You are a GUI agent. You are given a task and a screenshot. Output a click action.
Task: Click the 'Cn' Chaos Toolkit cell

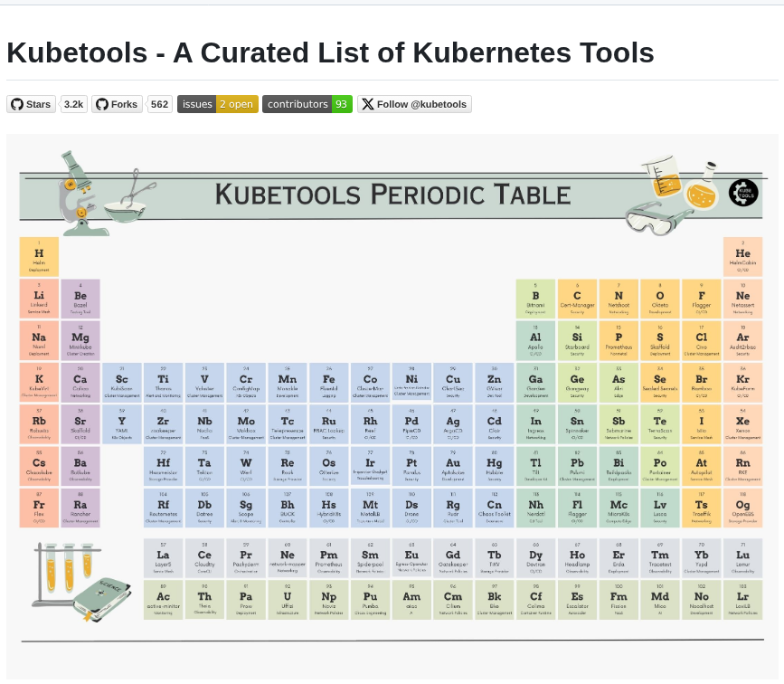[495, 508]
